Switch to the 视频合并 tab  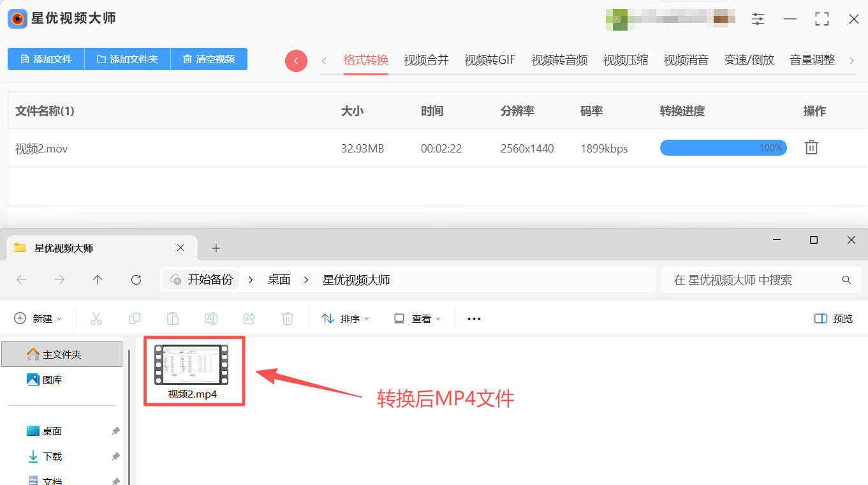[427, 60]
